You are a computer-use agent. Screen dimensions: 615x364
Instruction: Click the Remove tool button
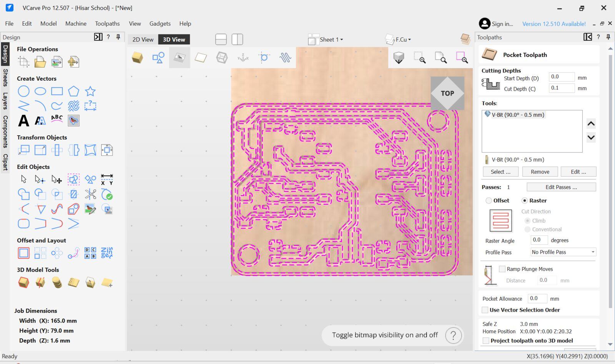540,172
